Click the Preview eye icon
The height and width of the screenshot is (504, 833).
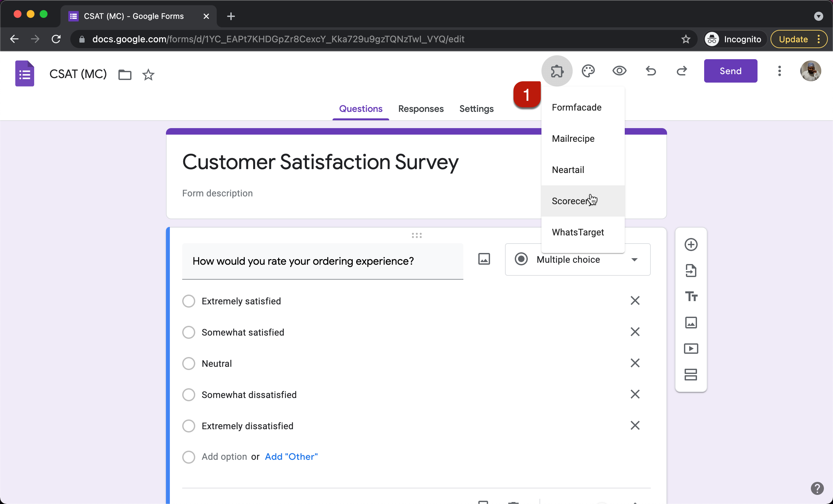pyautogui.click(x=619, y=71)
